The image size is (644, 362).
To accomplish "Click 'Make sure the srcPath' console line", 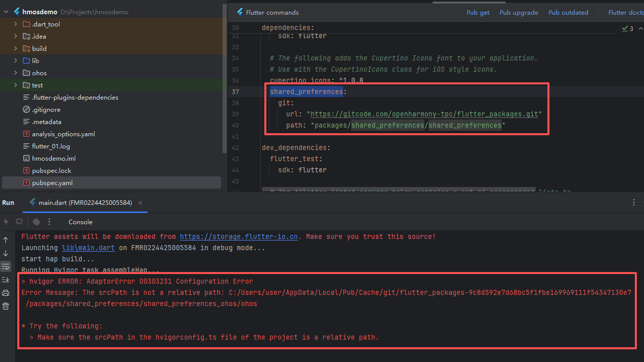I will coord(204,337).
